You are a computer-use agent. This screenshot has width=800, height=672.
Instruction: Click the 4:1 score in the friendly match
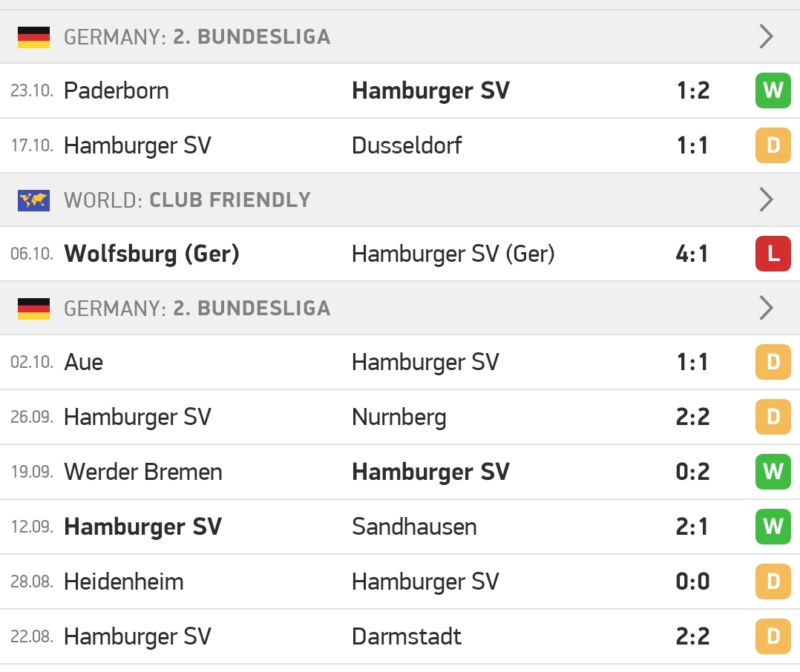click(x=692, y=254)
